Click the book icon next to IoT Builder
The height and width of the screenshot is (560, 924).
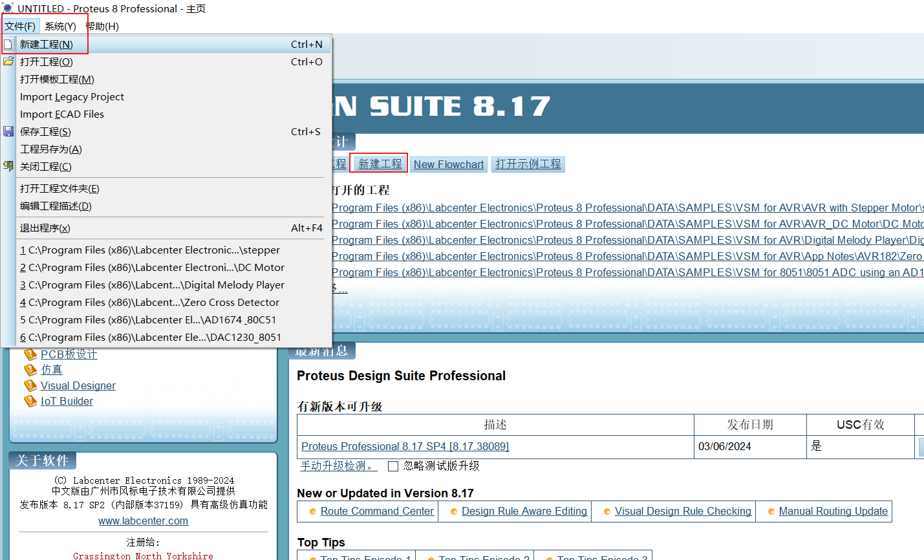click(30, 401)
